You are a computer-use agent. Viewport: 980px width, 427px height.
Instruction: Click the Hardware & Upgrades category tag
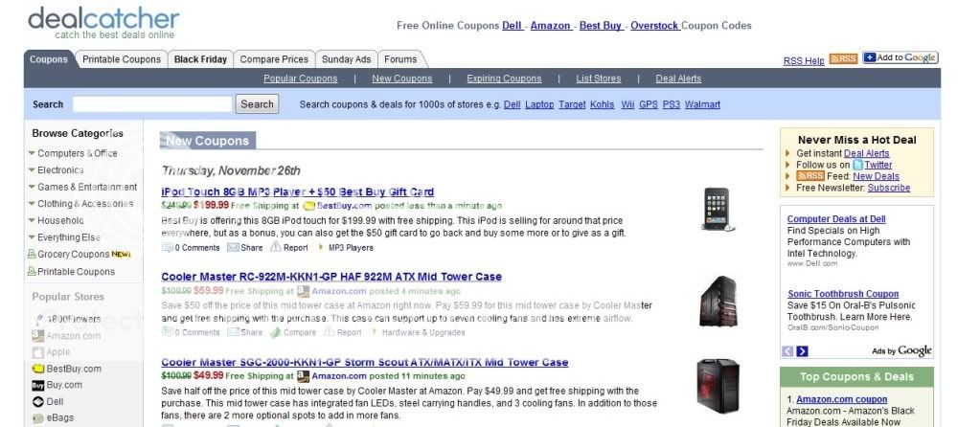[x=423, y=332]
